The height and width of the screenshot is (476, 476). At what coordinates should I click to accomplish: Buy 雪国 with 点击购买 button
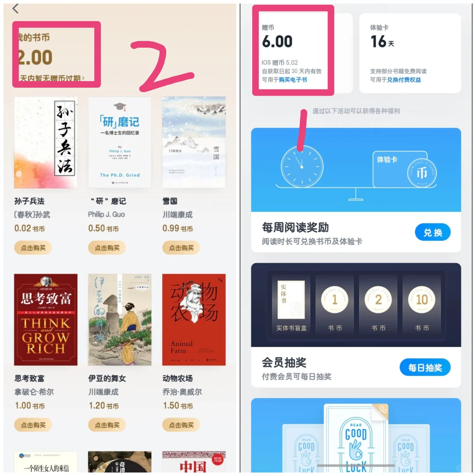pos(181,248)
